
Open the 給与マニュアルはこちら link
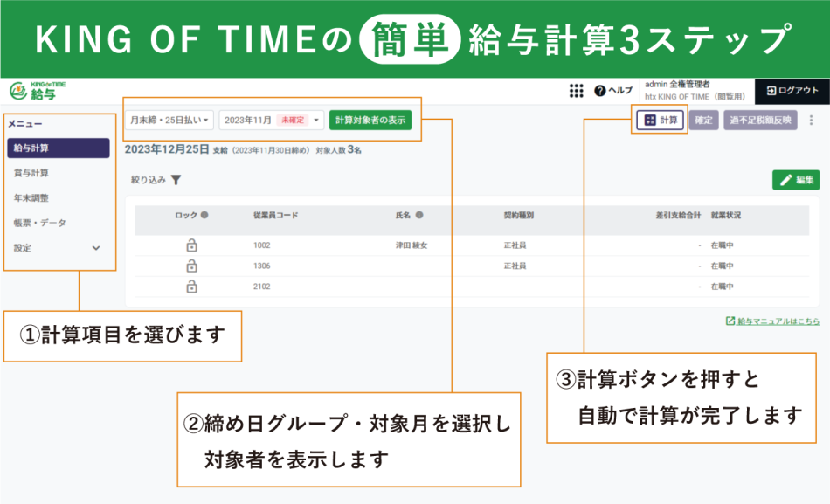pyautogui.click(x=773, y=321)
